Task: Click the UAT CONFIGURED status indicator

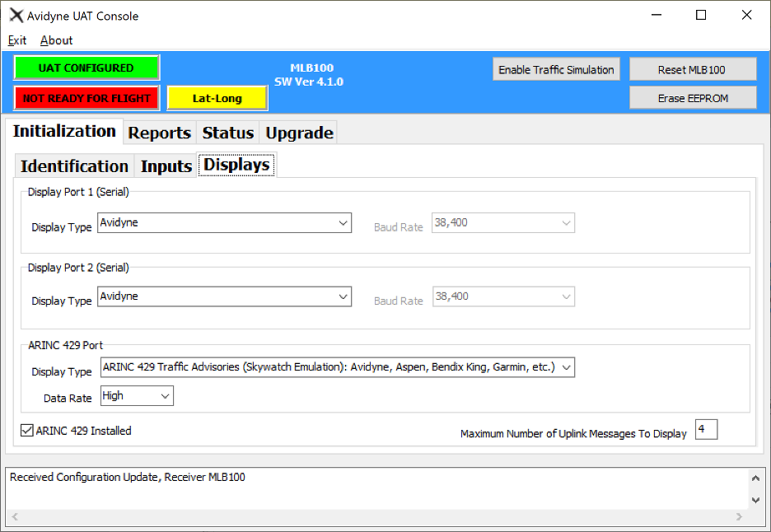Action: pos(86,68)
